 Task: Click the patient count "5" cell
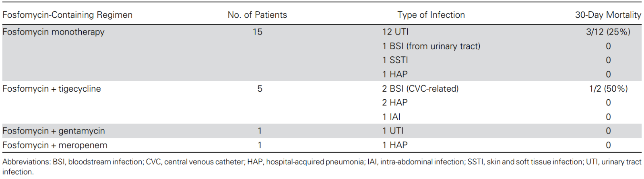point(260,89)
